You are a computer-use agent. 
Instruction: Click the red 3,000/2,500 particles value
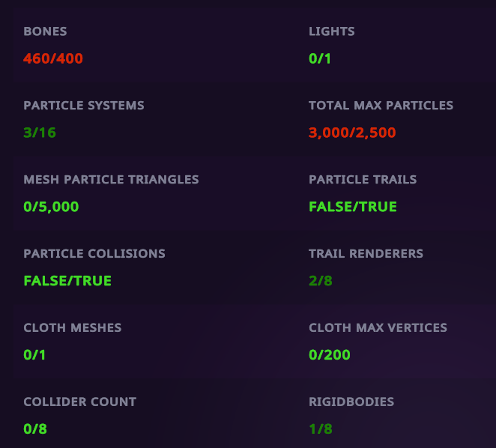point(352,133)
